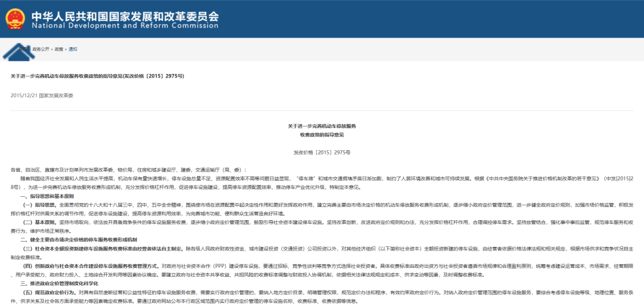Go to 政策 breadcrumb link
The width and height of the screenshot is (644, 306).
[x=59, y=49]
